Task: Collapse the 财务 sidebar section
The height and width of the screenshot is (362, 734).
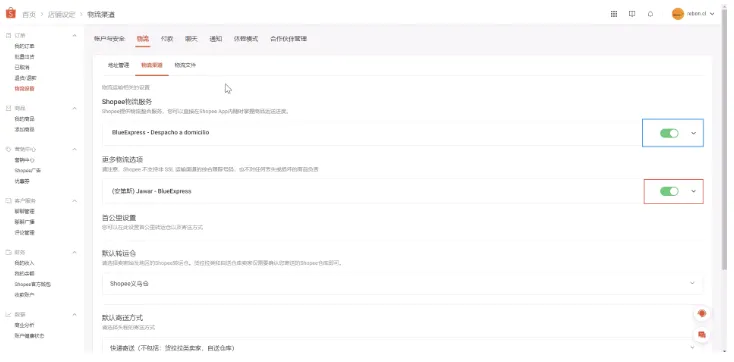Action: tap(74, 252)
